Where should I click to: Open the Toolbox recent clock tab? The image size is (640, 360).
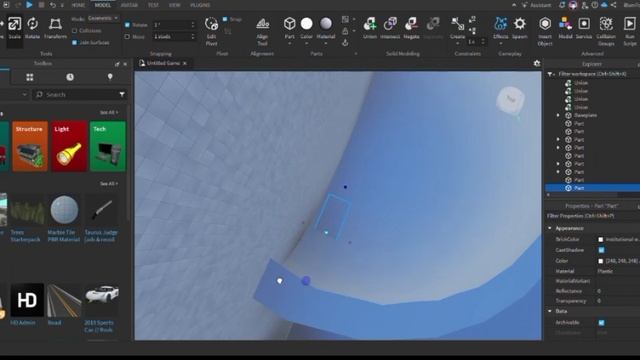70,77
